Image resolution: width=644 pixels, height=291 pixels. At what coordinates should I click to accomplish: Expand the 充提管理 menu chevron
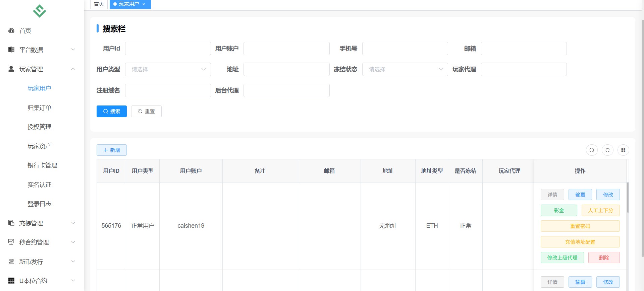73,223
